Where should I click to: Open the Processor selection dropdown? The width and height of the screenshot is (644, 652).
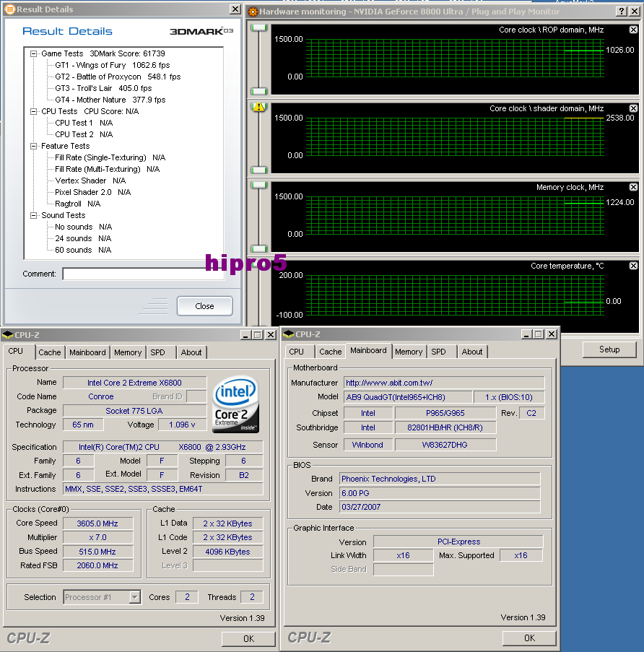click(x=134, y=597)
